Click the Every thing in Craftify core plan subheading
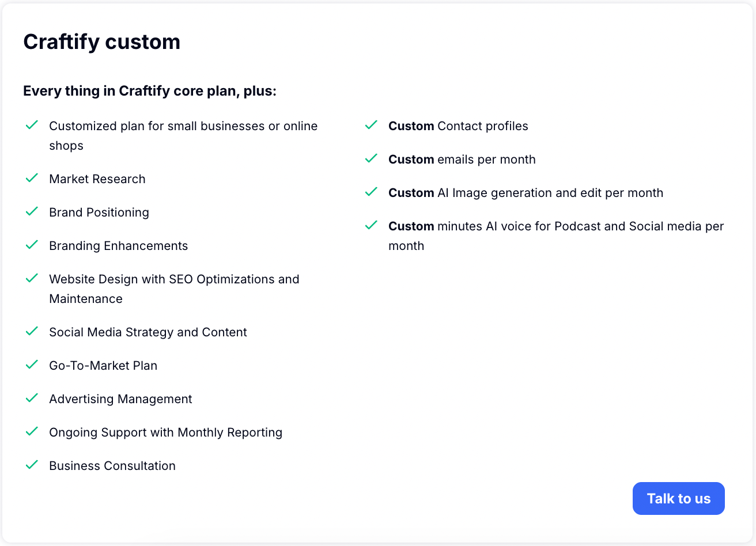 150,91
